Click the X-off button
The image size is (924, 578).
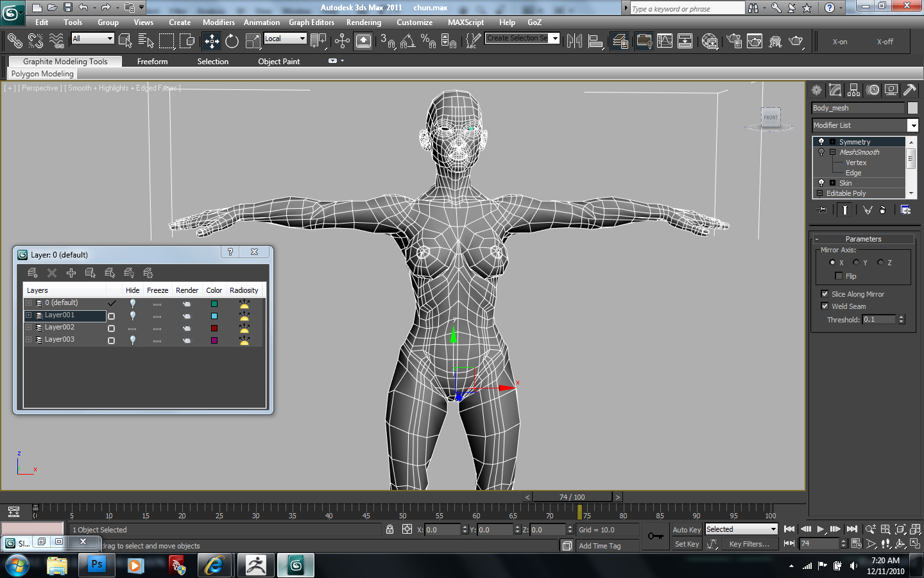(885, 42)
